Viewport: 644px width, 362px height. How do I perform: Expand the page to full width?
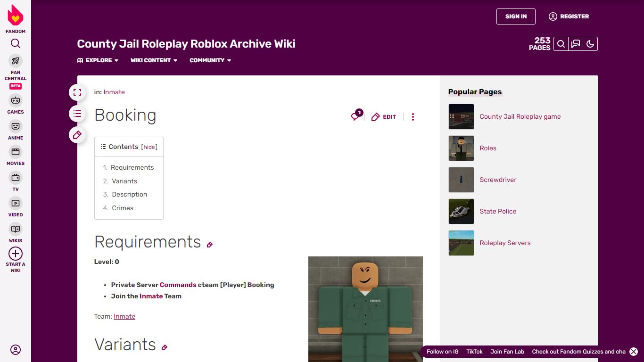point(77,92)
